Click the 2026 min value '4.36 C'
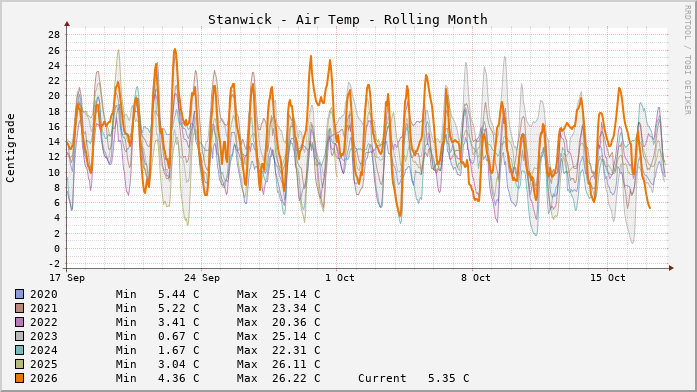The width and height of the screenshot is (697, 392). 179,378
